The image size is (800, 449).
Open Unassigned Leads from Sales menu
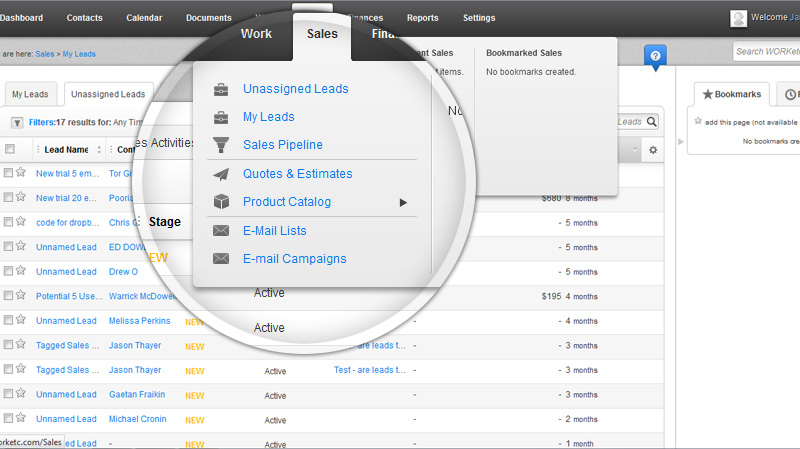point(295,89)
